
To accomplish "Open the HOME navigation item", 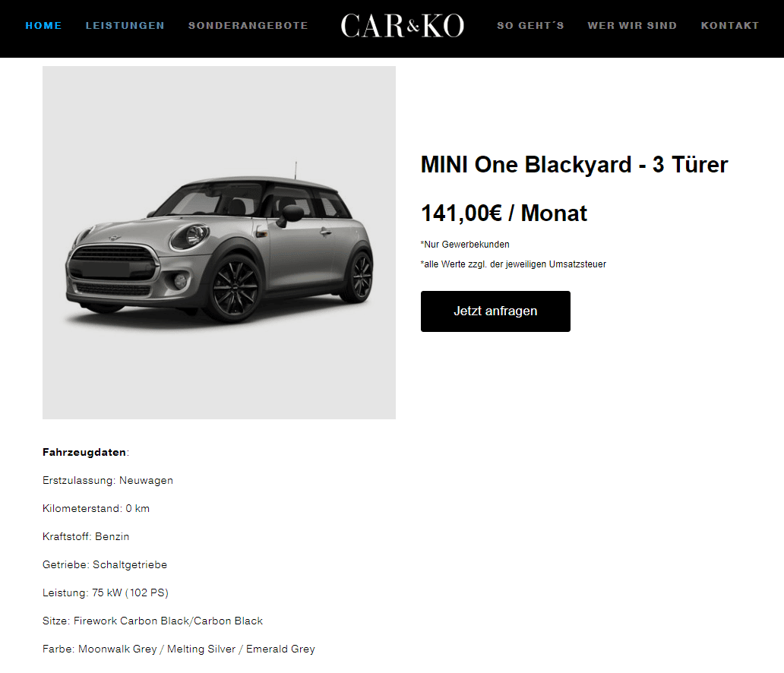I will 43,26.
